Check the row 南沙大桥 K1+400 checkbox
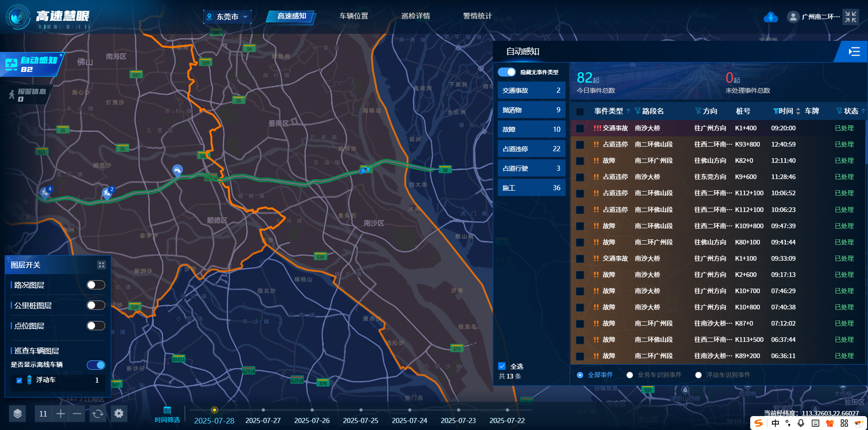 580,128
